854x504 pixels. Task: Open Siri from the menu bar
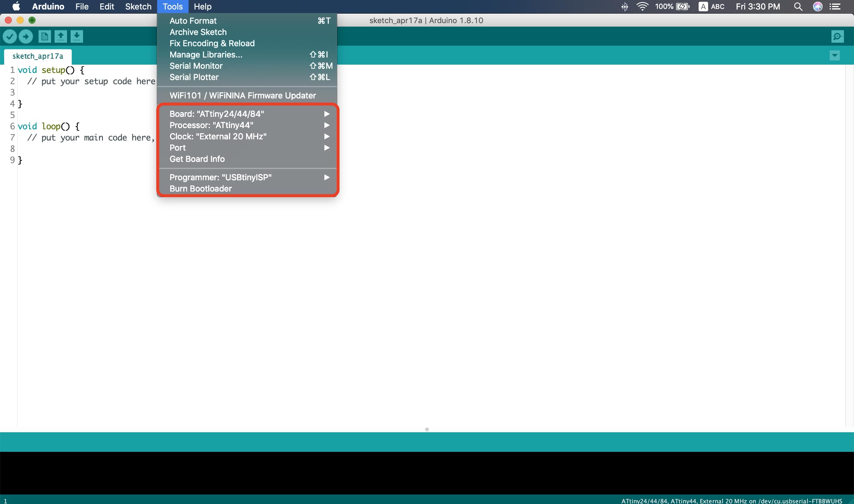pos(818,7)
